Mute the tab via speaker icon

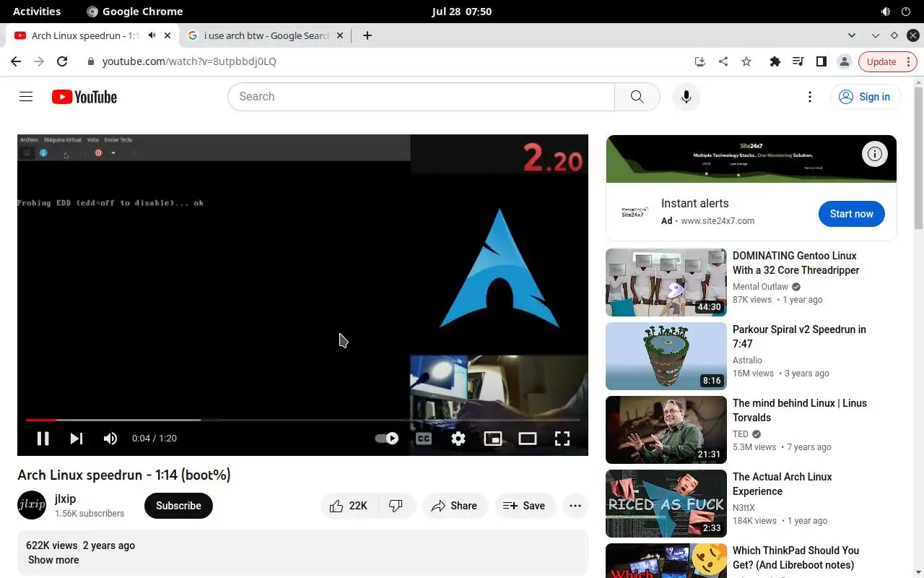tap(152, 35)
